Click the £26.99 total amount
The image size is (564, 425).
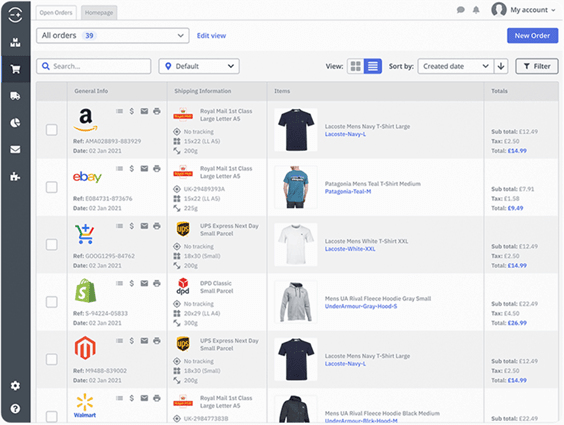point(517,323)
